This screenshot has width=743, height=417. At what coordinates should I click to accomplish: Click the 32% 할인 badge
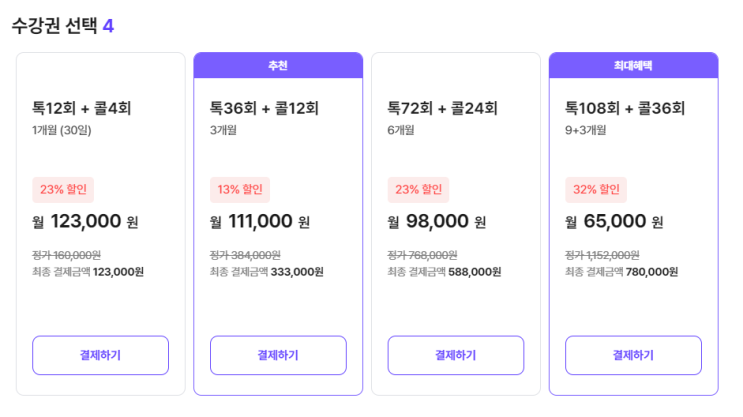tap(596, 189)
